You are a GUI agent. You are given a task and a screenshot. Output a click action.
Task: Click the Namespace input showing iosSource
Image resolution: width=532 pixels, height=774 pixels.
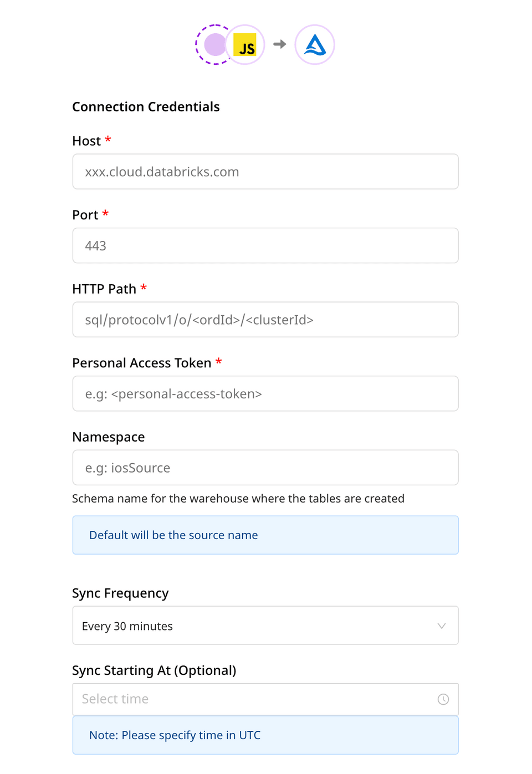click(x=265, y=468)
